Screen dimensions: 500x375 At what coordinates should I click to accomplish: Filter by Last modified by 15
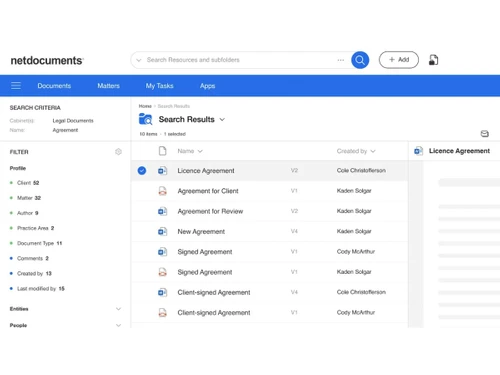pos(41,289)
